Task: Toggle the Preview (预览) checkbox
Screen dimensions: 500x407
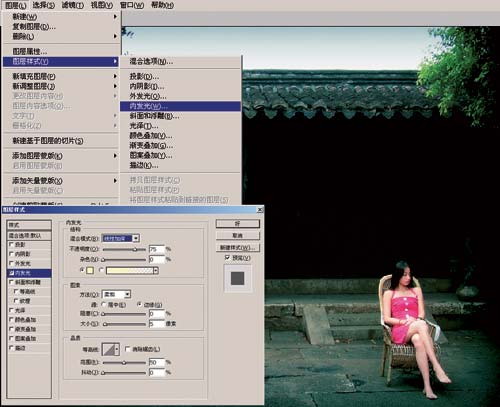Action: 227,257
